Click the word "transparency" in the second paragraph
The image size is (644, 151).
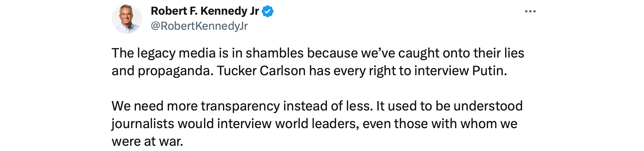(240, 106)
